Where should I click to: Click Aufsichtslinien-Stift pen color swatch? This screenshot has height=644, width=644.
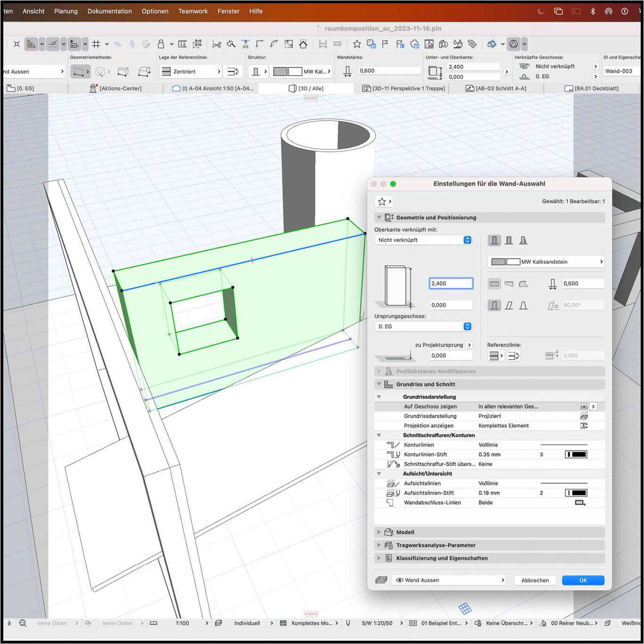576,493
